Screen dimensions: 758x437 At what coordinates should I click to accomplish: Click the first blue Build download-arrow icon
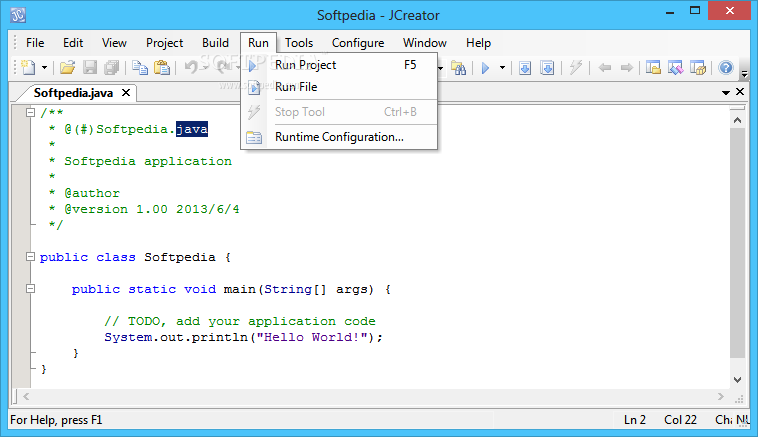pos(525,68)
